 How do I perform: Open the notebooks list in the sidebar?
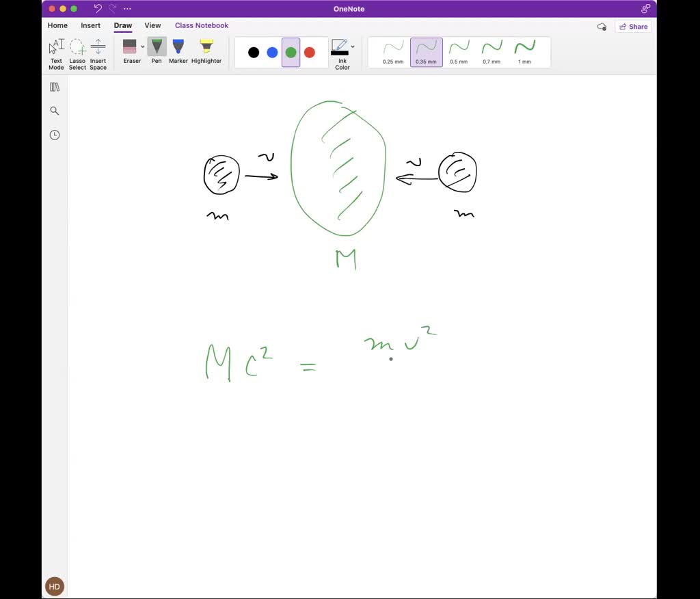click(55, 86)
